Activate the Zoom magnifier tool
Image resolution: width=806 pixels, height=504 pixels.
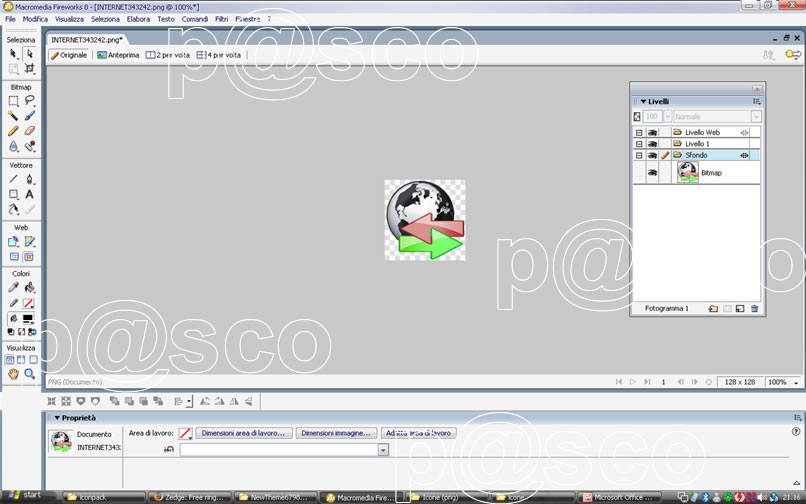pyautogui.click(x=29, y=374)
